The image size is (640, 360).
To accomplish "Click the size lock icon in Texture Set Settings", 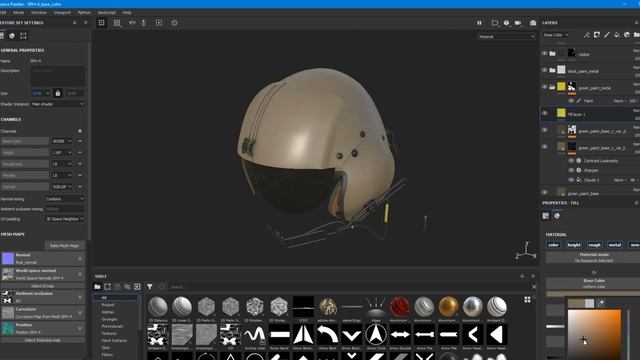I will click(58, 93).
